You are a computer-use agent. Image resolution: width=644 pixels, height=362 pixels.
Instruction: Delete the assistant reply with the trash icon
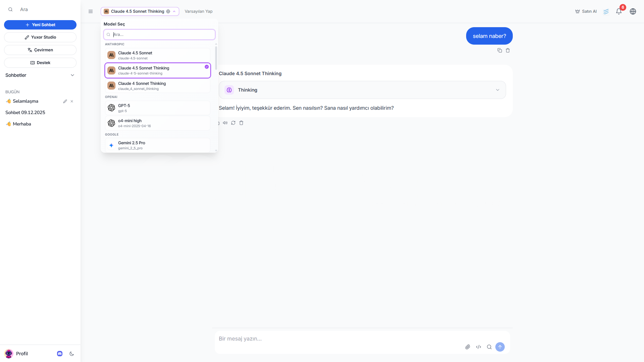pyautogui.click(x=241, y=123)
